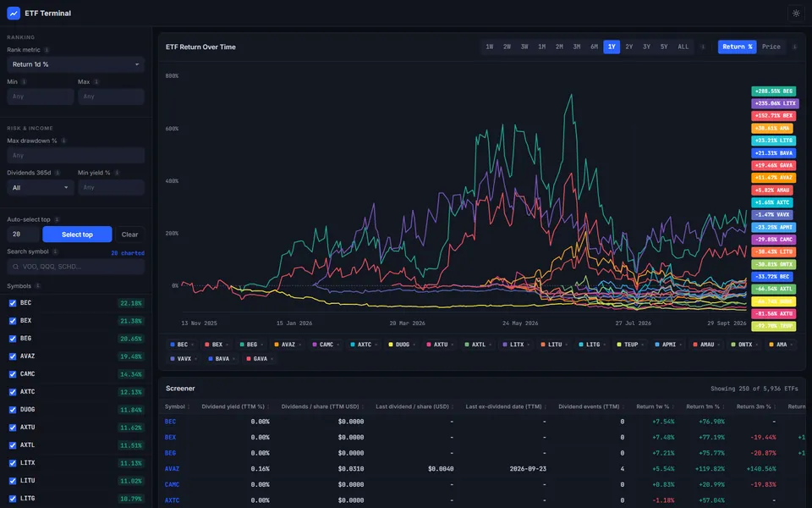Remove the ONTX chip from chart legend

point(757,345)
